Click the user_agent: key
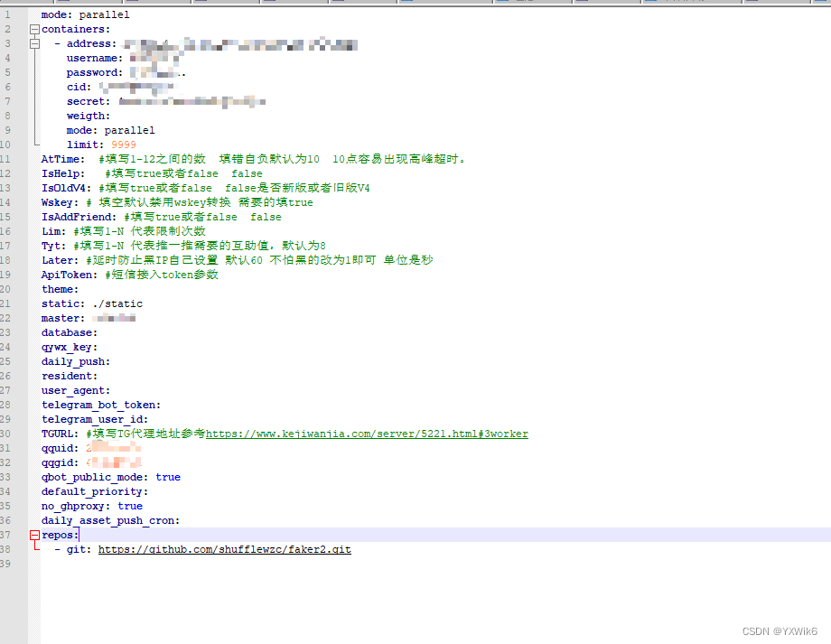This screenshot has width=831, height=644. click(x=76, y=390)
